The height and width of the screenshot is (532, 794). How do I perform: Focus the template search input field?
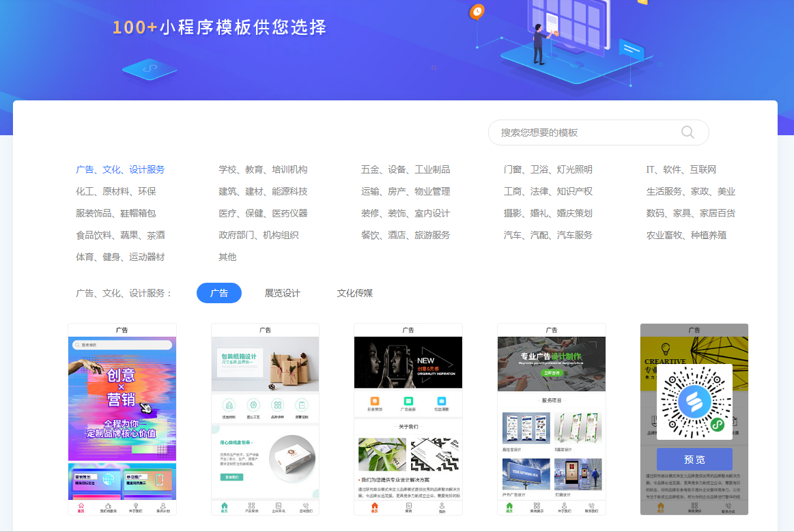(598, 132)
